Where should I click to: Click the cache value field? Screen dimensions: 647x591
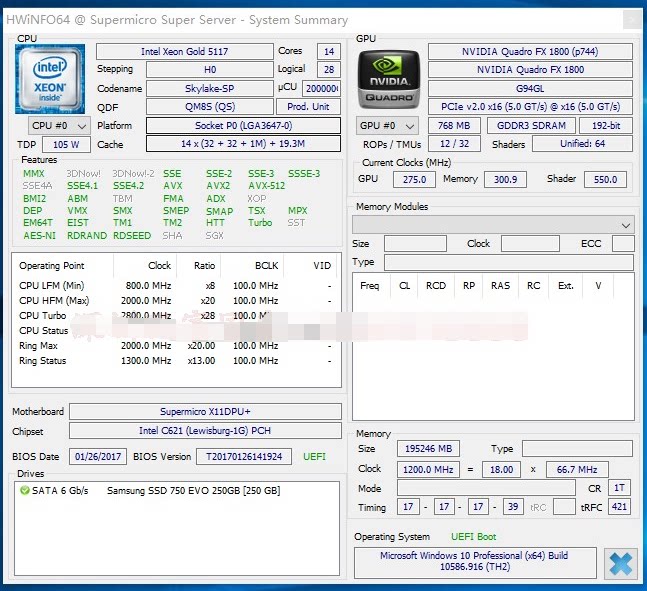pyautogui.click(x=243, y=144)
